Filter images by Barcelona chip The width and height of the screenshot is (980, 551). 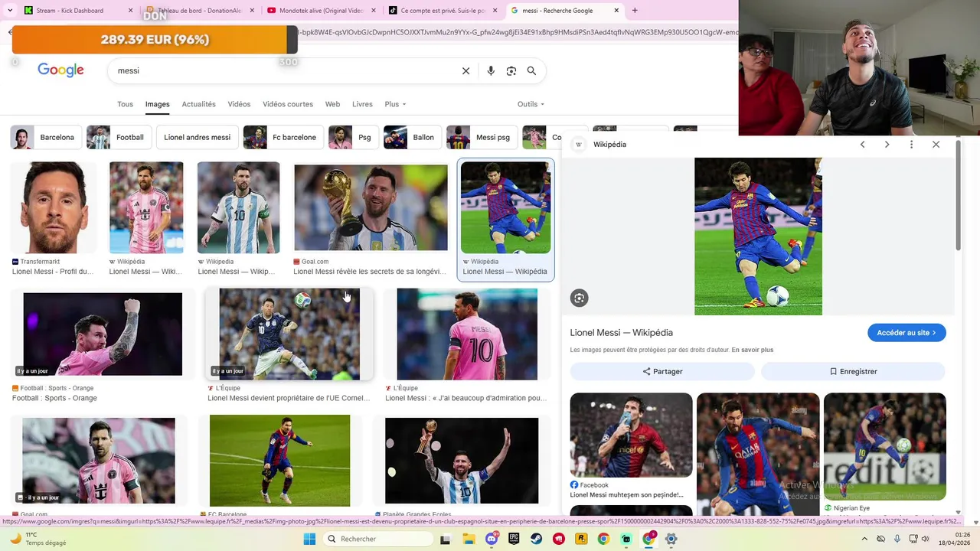click(x=47, y=137)
